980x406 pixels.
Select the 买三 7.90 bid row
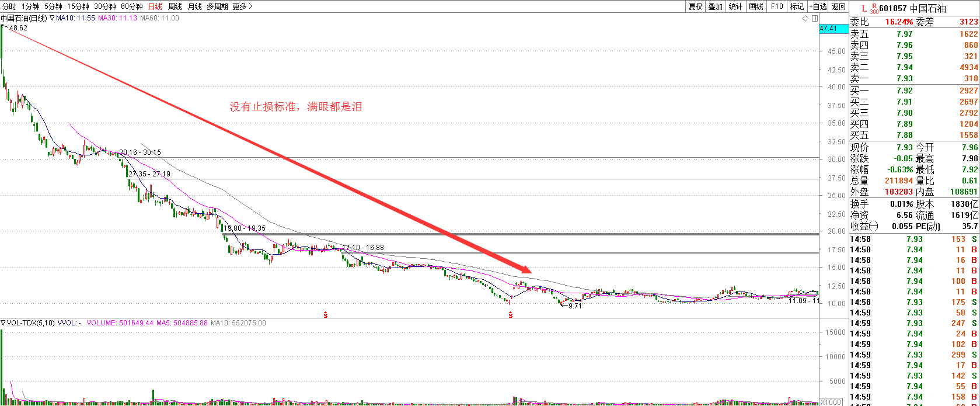(x=914, y=113)
